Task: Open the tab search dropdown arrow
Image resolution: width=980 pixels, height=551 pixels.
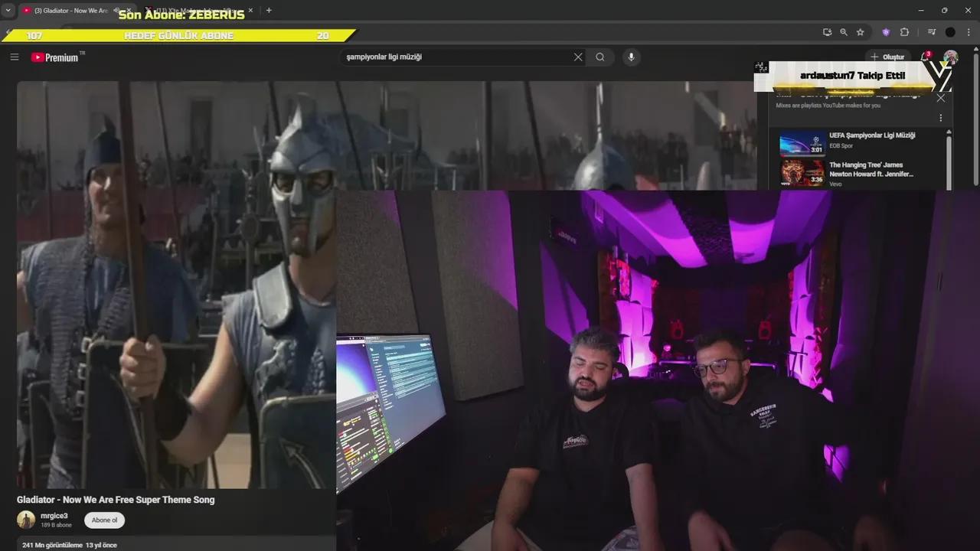Action: coord(8,11)
